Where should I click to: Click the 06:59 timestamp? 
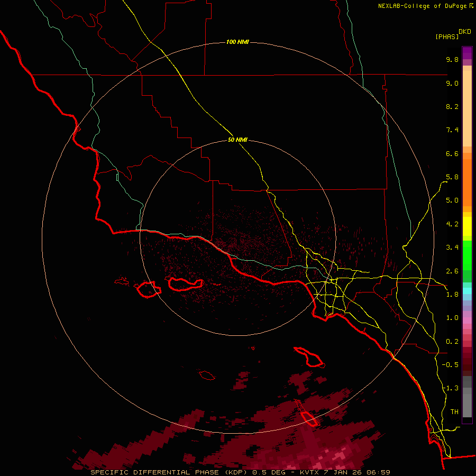click(378, 472)
